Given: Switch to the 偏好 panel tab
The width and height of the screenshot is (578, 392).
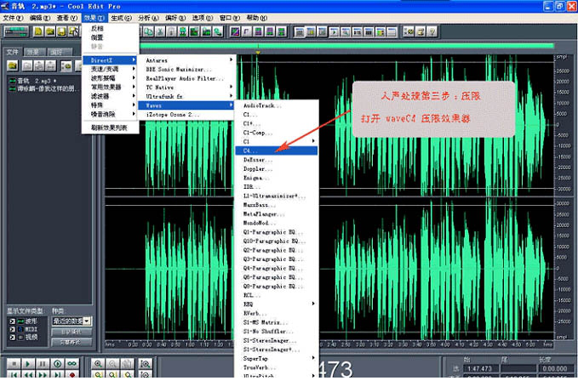Looking at the screenshot, I should (x=58, y=52).
